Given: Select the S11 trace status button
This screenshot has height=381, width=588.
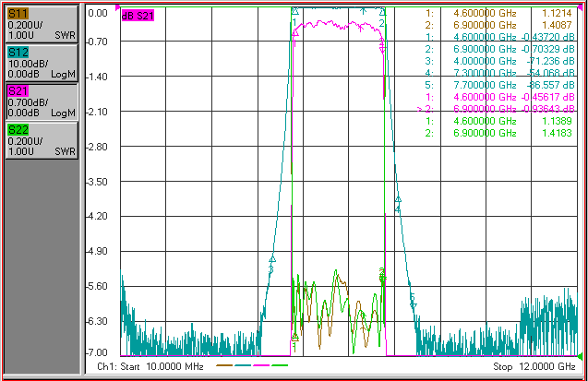Looking at the screenshot, I should click(42, 24).
